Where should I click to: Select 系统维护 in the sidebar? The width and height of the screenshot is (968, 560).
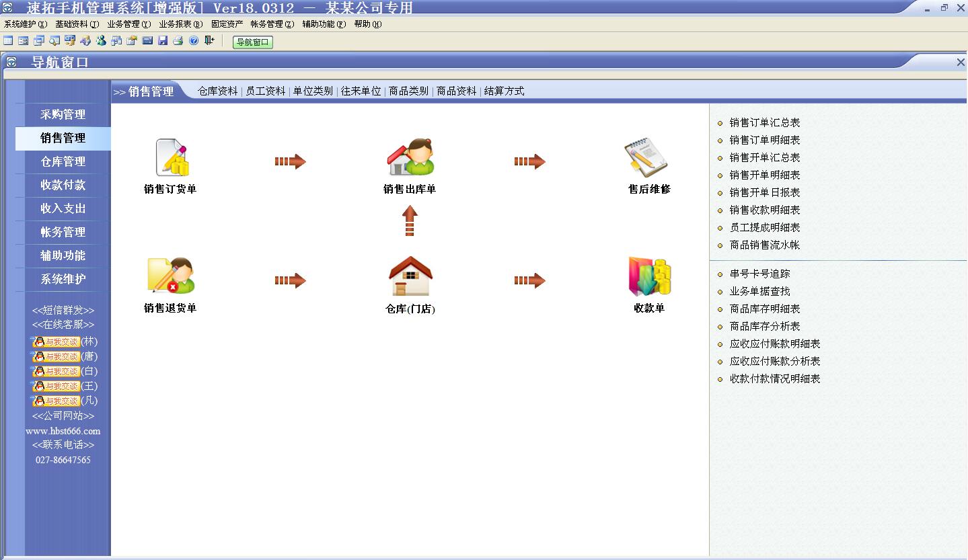(x=63, y=279)
